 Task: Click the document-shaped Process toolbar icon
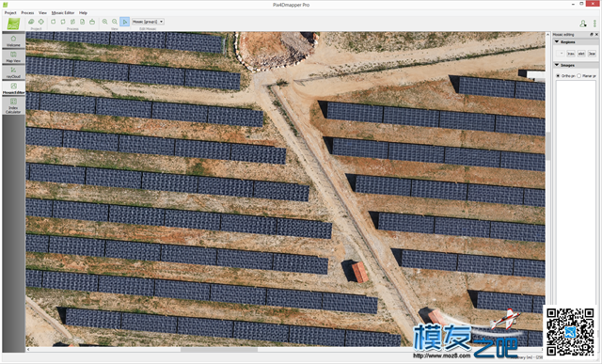pos(82,22)
